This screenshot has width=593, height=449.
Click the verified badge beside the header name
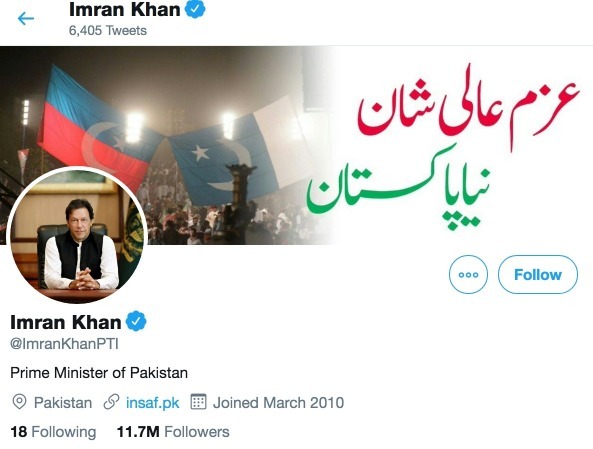[x=195, y=9]
